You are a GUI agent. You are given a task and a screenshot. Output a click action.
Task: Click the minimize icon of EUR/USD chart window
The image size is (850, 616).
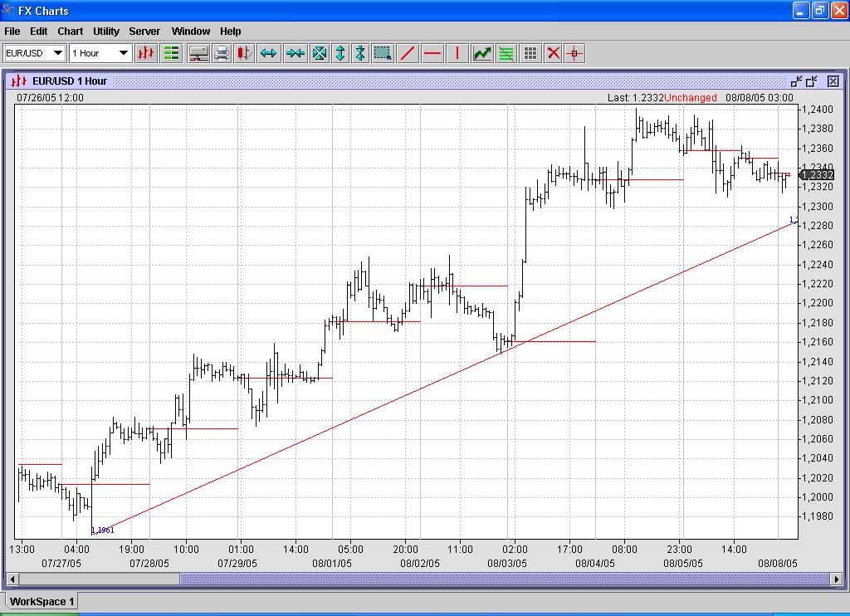pyautogui.click(x=796, y=81)
